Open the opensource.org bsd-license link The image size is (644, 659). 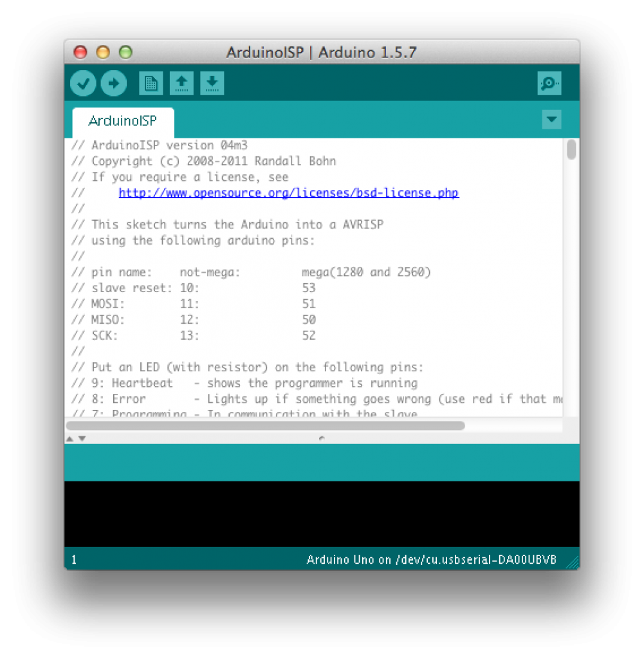pos(288,193)
